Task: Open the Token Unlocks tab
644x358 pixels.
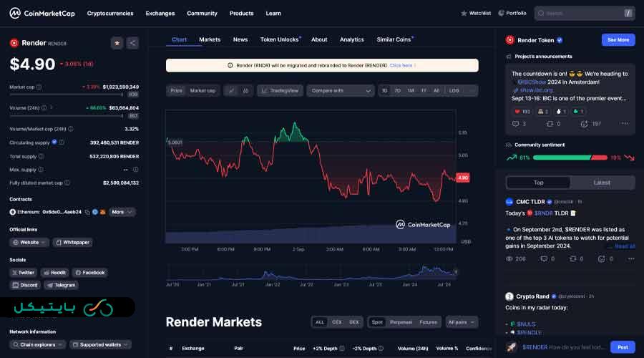Action: pyautogui.click(x=280, y=39)
